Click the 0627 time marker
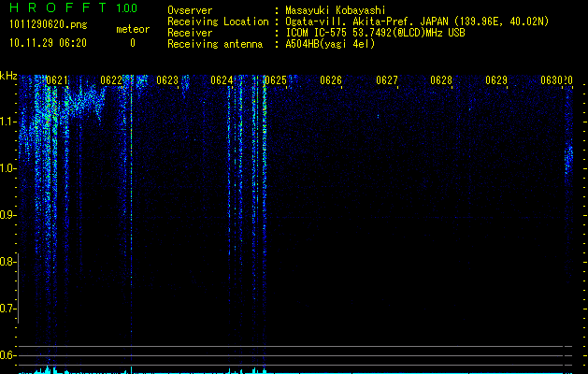The image size is (588, 374). [387, 80]
